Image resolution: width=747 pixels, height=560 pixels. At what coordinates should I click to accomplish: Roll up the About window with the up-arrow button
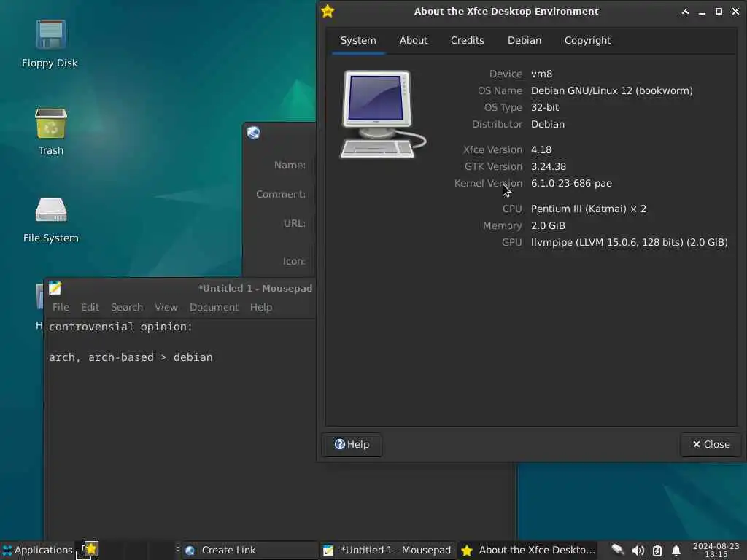(685, 12)
